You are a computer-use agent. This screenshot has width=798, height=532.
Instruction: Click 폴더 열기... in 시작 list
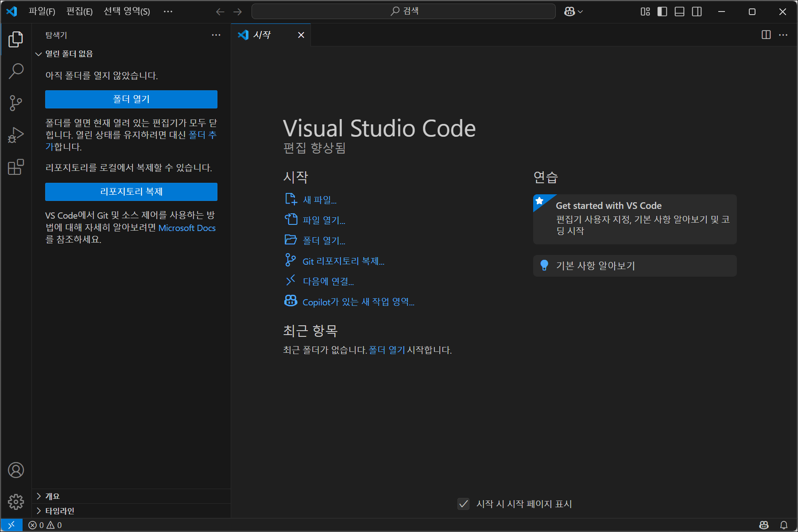click(x=315, y=240)
